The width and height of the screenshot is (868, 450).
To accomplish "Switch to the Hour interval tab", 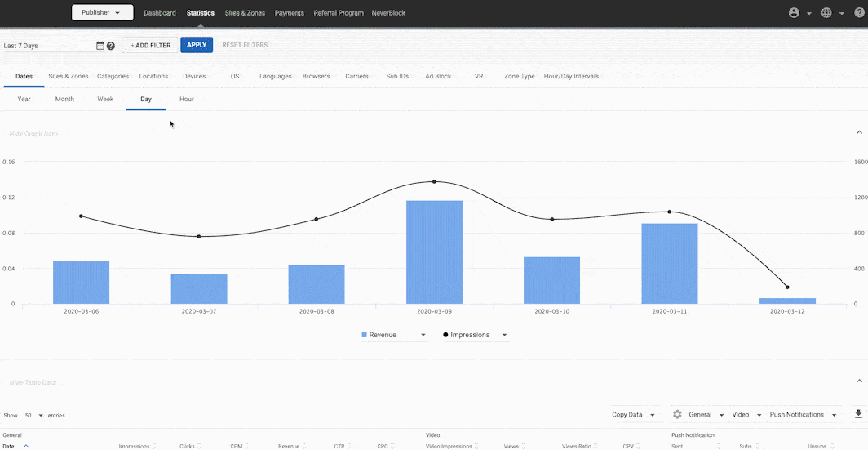I will point(187,99).
